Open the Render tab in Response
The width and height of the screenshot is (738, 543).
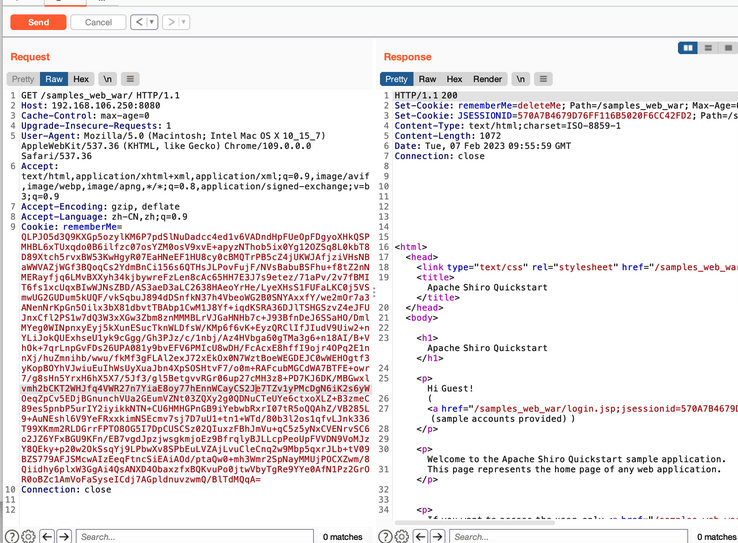click(488, 79)
